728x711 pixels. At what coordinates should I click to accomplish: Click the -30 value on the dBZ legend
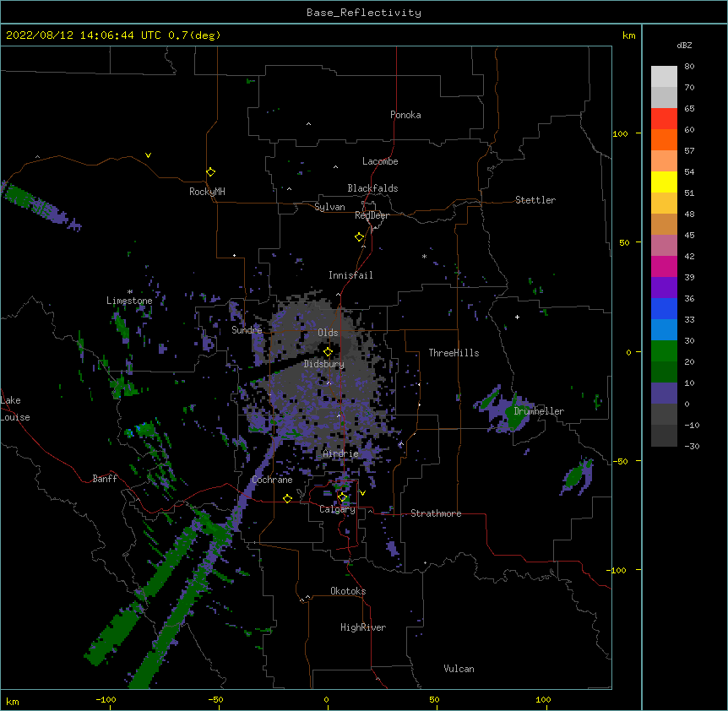click(x=692, y=447)
